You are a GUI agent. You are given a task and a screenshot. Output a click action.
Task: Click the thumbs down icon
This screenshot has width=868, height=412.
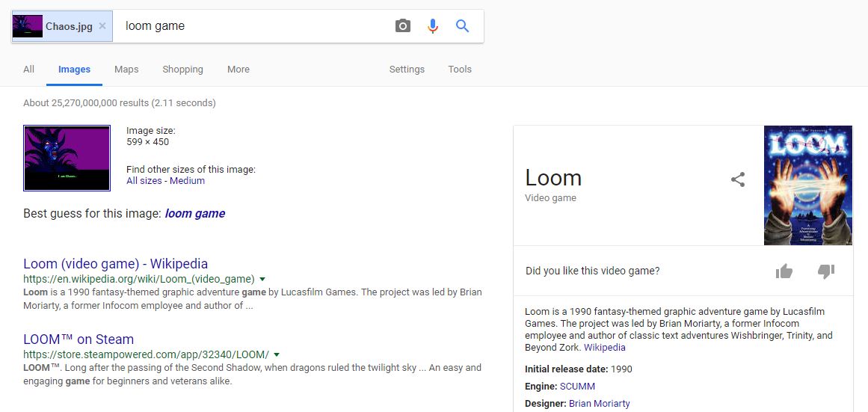pyautogui.click(x=826, y=271)
